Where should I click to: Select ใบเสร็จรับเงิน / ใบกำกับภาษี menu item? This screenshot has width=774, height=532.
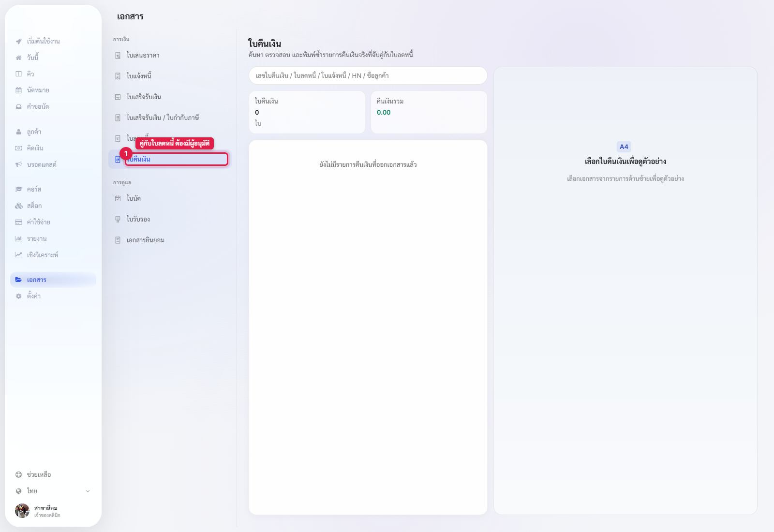170,118
